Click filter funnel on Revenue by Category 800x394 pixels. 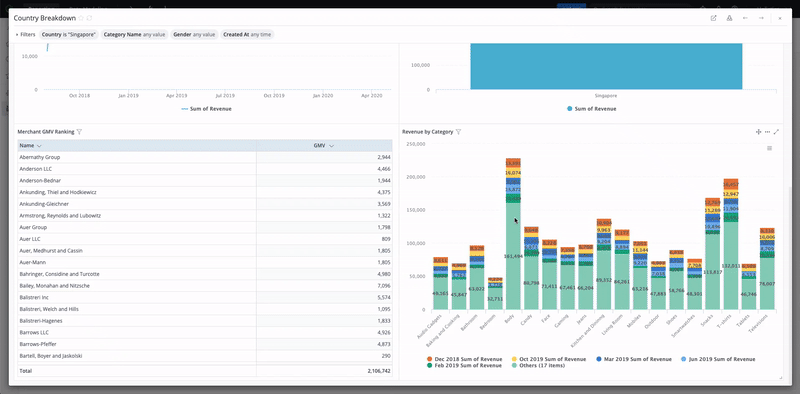coord(458,132)
